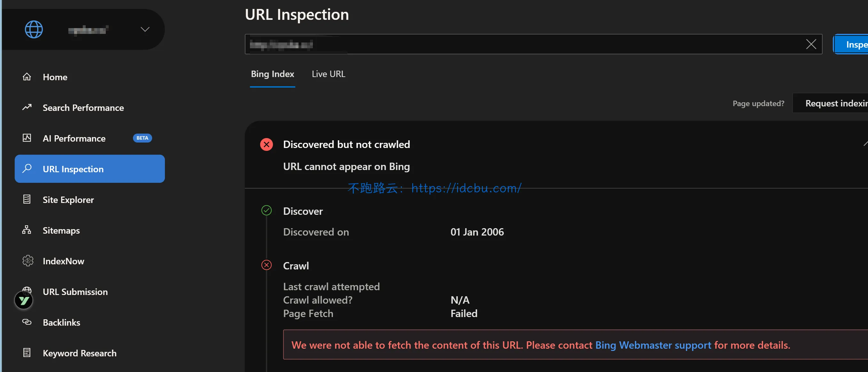Click the AI Performance chart icon
Image resolution: width=868 pixels, height=372 pixels.
27,138
